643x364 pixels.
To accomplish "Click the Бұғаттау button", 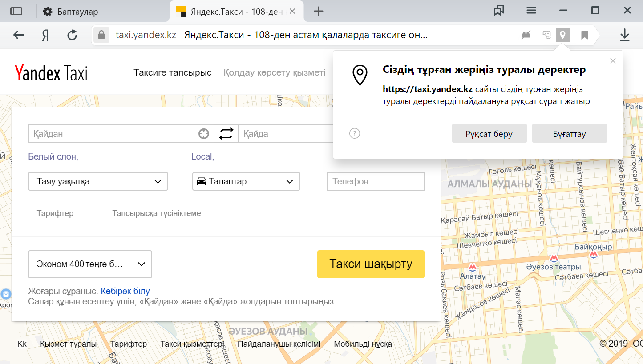I will click(x=569, y=134).
